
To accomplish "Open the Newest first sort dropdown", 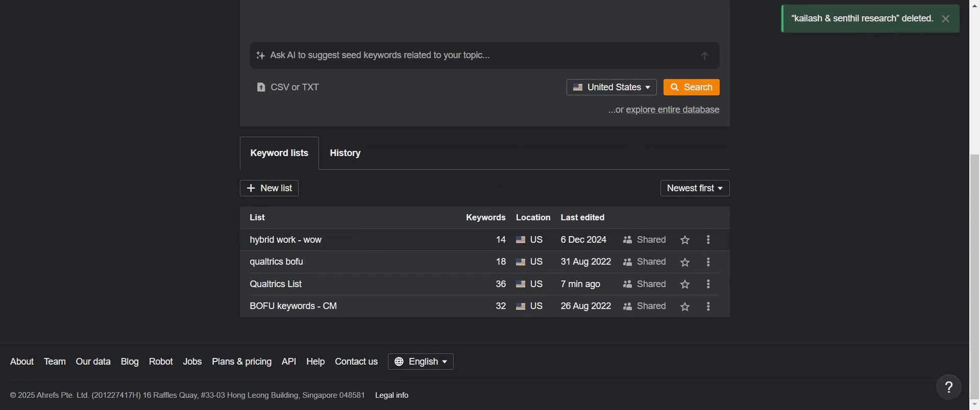I will [x=695, y=188].
